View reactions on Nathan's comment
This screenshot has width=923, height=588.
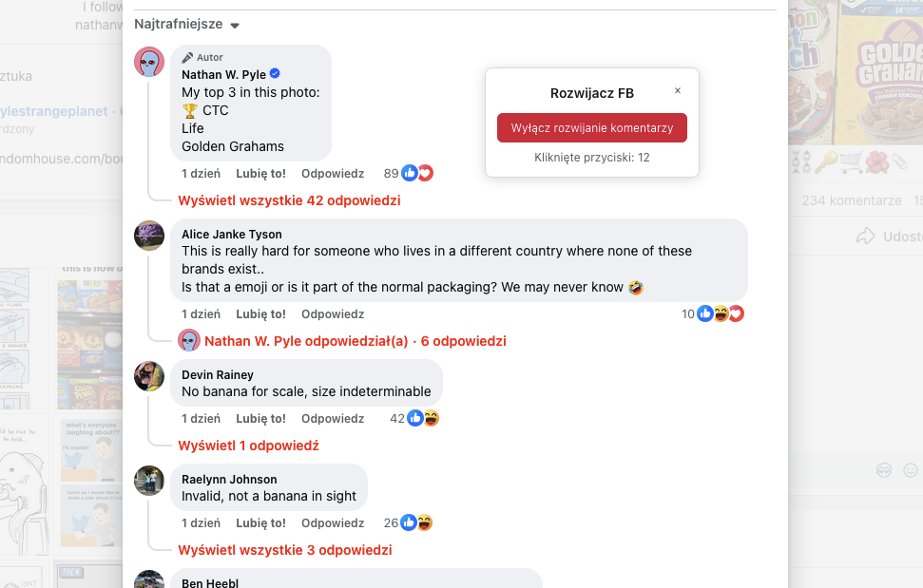pos(409,173)
